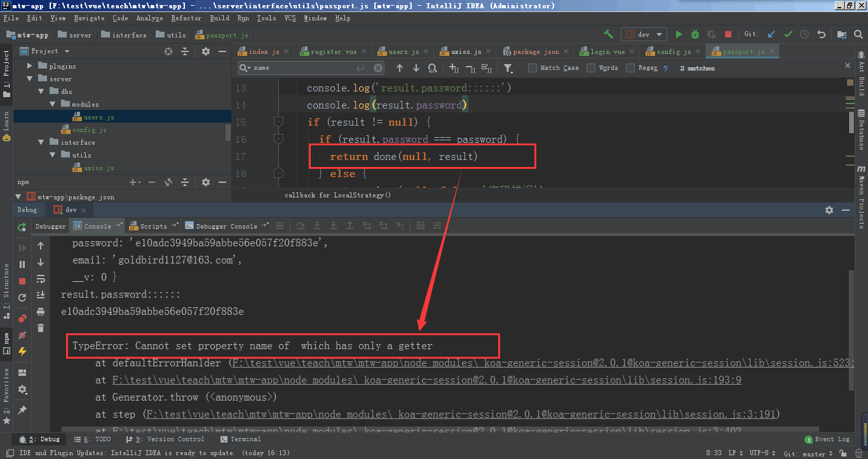Stop the process via top toolbar red square
The height and width of the screenshot is (459, 868).
click(728, 35)
